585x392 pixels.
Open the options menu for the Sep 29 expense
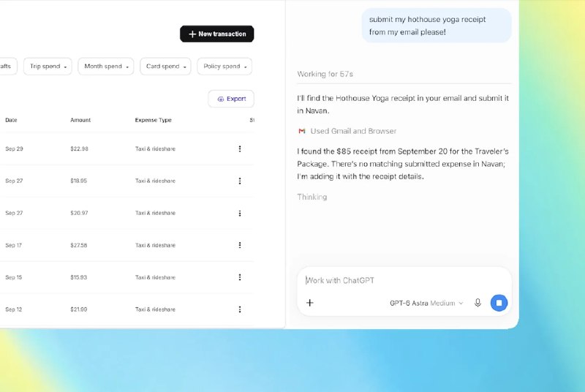point(240,148)
